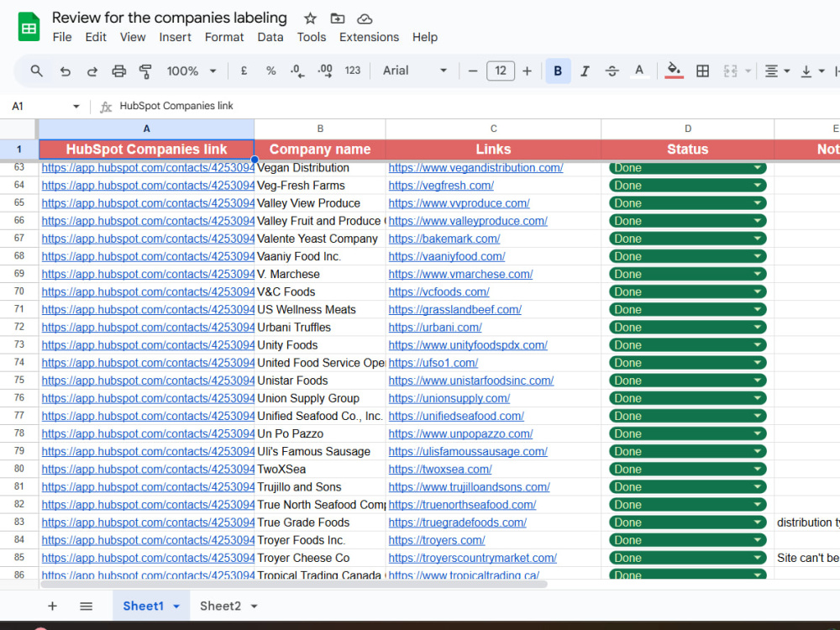
Task: Select column B header
Action: (320, 129)
